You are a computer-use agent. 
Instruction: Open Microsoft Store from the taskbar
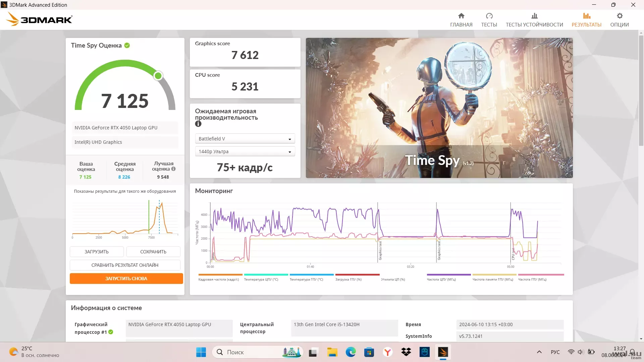[x=369, y=352]
